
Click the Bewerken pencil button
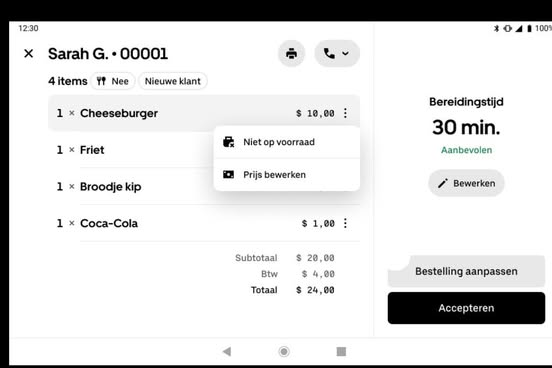(x=466, y=183)
